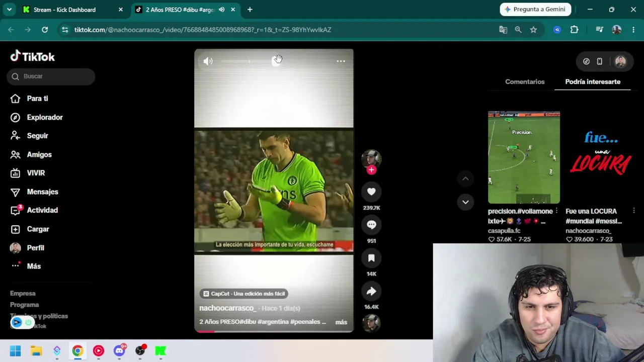Click the Chrome taskbar icon
This screenshot has width=644, height=362.
[77, 351]
